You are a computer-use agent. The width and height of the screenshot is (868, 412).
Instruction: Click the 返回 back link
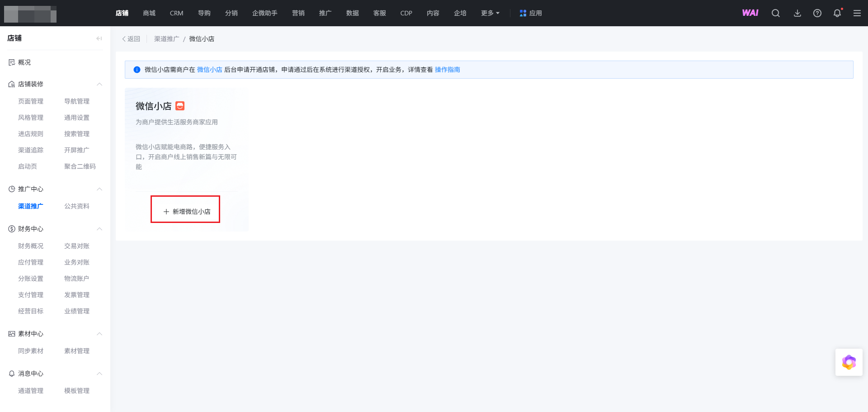(131, 39)
